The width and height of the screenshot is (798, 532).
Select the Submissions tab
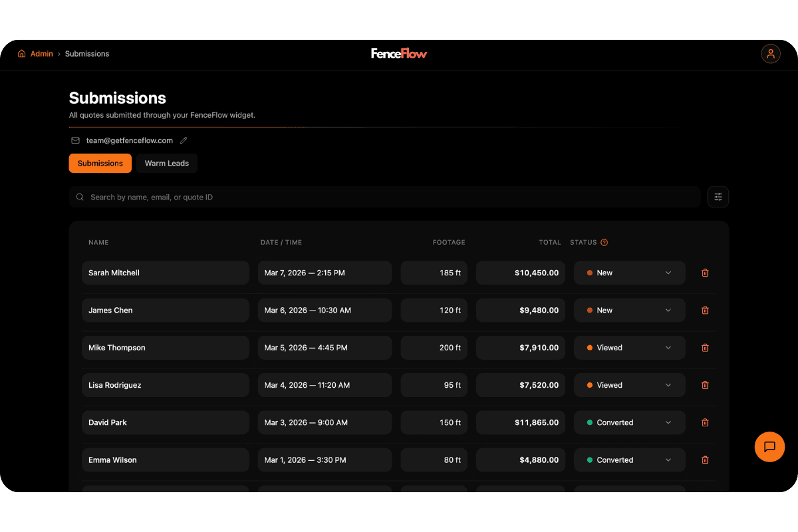pyautogui.click(x=100, y=163)
